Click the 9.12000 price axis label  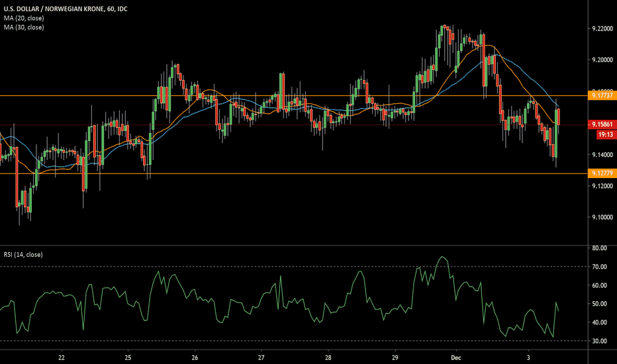[602, 186]
